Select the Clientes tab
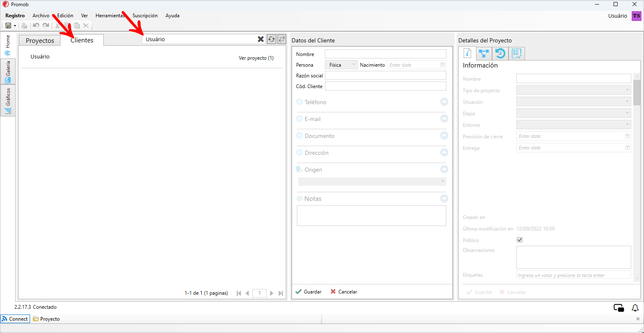 pos(82,40)
